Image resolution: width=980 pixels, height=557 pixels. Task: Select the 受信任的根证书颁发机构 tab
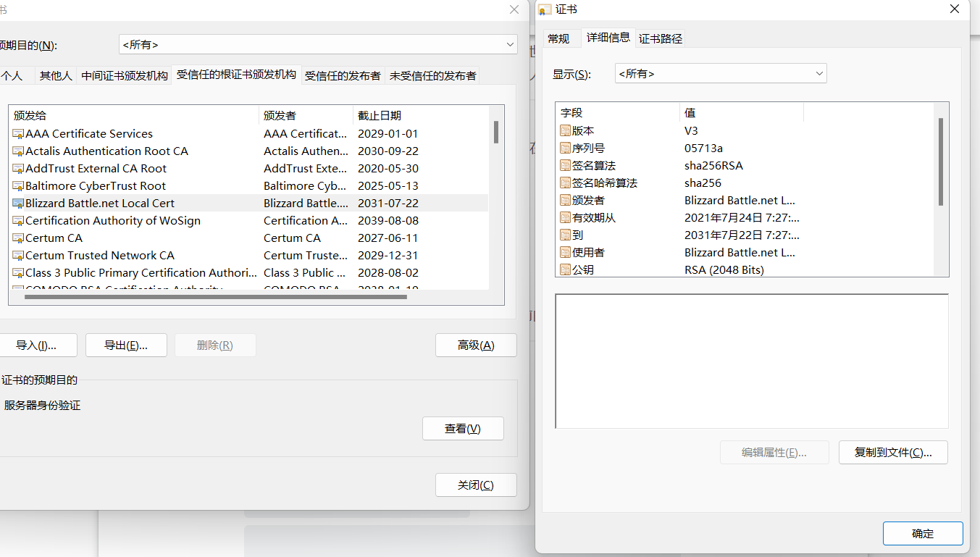pyautogui.click(x=236, y=75)
